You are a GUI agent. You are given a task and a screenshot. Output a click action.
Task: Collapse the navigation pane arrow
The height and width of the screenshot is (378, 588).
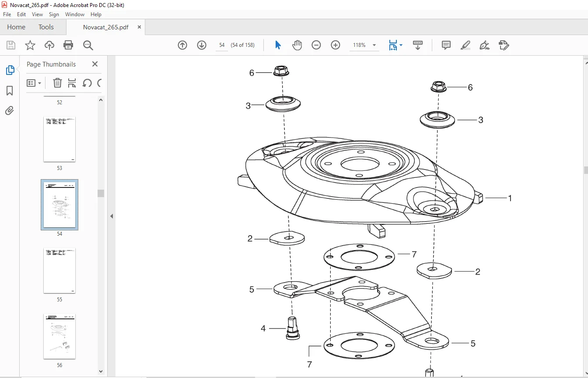[112, 216]
